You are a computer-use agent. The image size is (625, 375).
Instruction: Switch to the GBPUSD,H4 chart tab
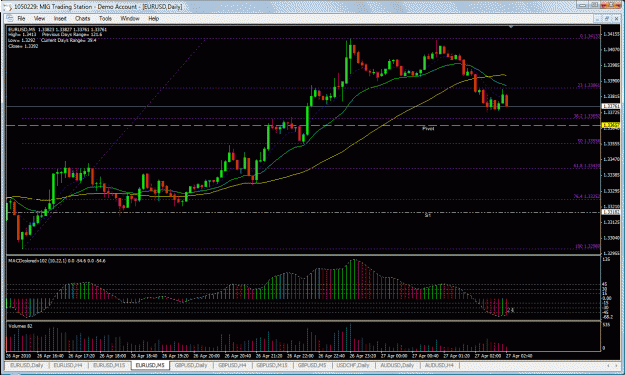tap(232, 365)
